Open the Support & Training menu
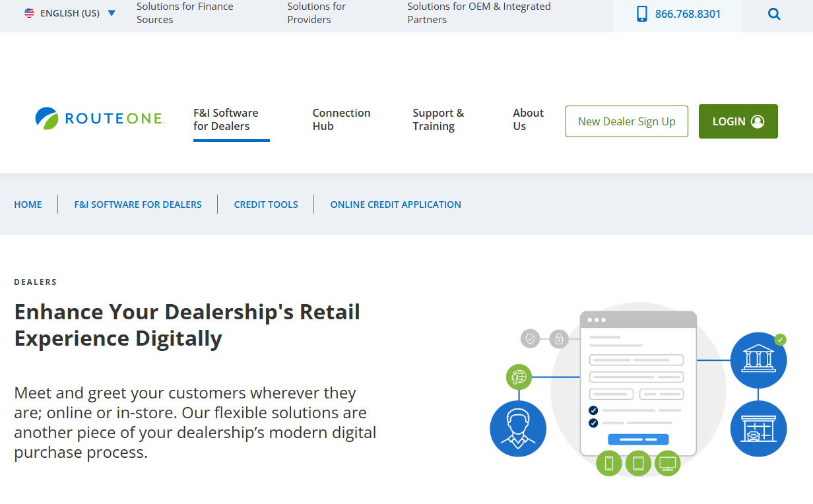 [438, 119]
